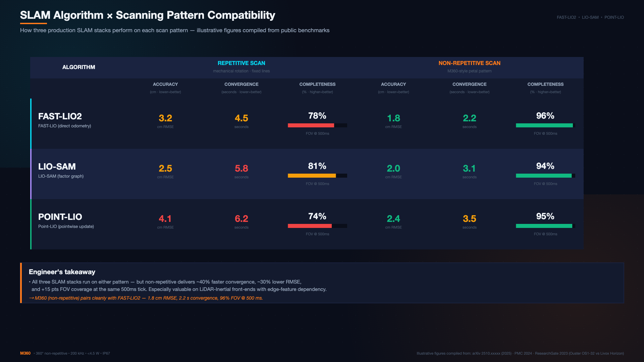Select the FAST-LIO2 row title

[x=60, y=116]
